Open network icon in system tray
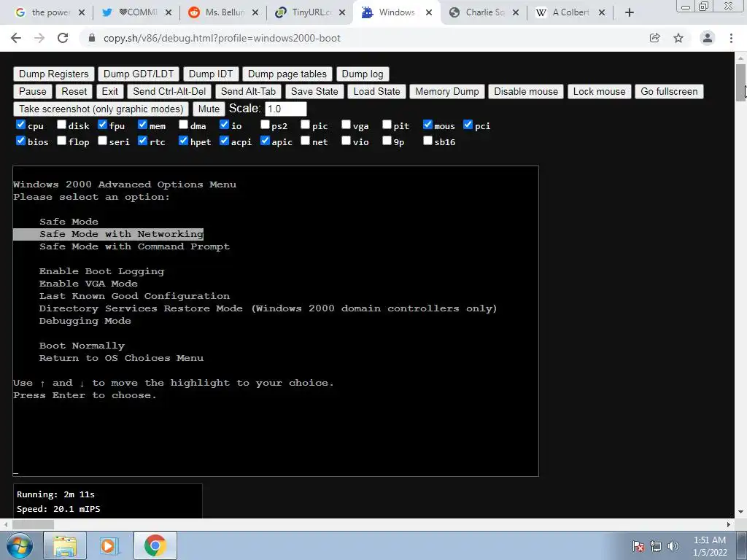The width and height of the screenshot is (747, 560). click(656, 546)
